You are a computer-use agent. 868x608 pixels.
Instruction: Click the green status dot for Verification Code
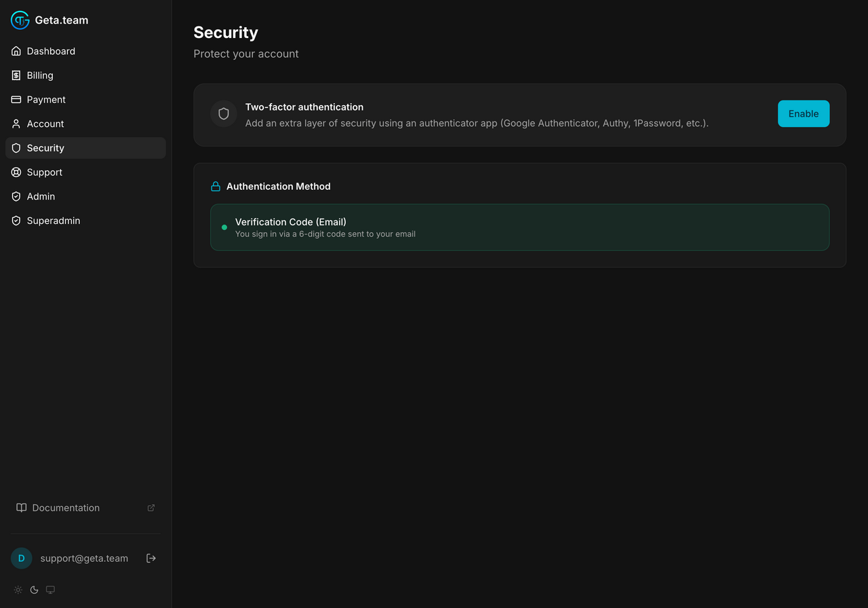point(224,227)
